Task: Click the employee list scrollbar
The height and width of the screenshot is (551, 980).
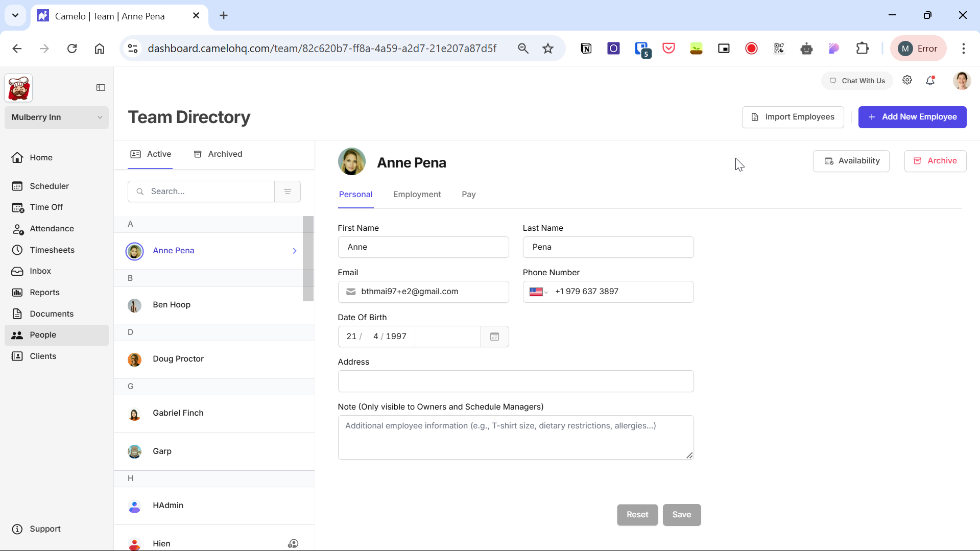Action: pos(308,258)
